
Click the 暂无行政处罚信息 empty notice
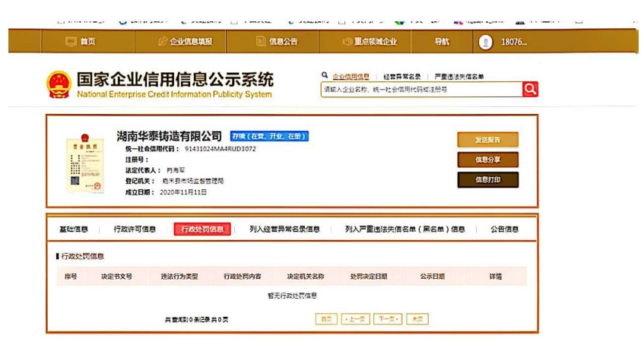(293, 296)
